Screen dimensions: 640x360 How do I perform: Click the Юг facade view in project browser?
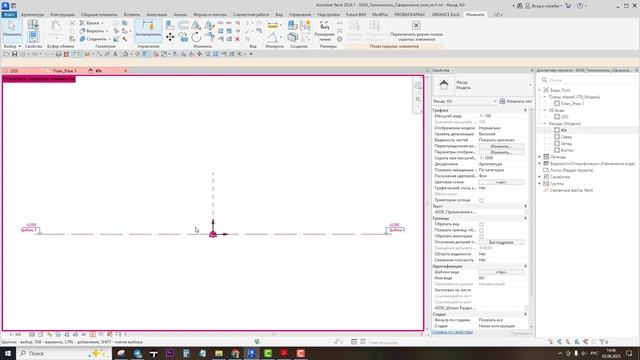pyautogui.click(x=564, y=130)
